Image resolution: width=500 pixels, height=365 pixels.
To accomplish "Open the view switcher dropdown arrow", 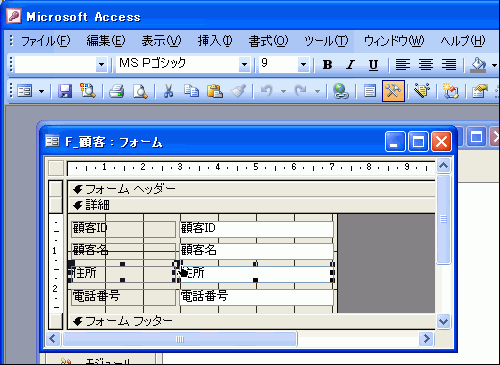I will pyautogui.click(x=41, y=91).
